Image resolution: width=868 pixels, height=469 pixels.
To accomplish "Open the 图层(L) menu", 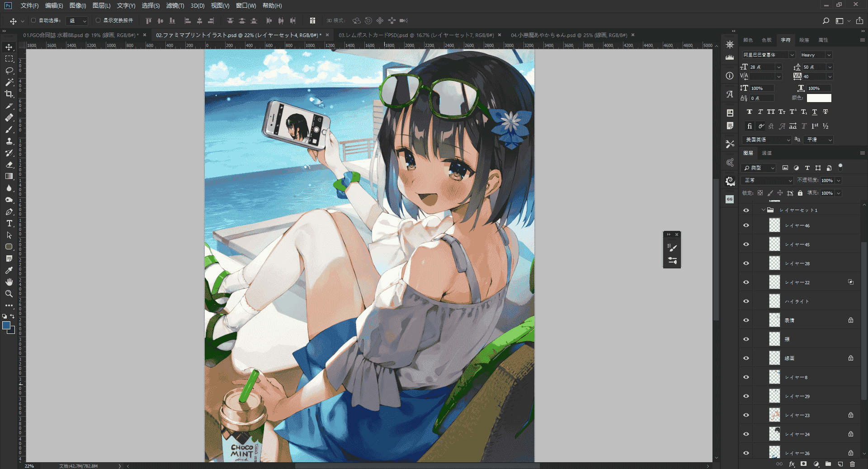I will click(101, 5).
